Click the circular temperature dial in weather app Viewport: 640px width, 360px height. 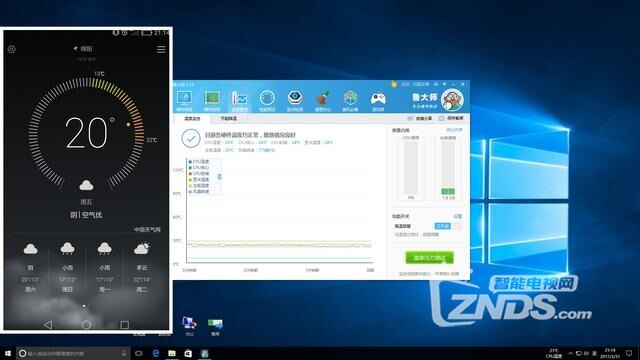point(86,133)
